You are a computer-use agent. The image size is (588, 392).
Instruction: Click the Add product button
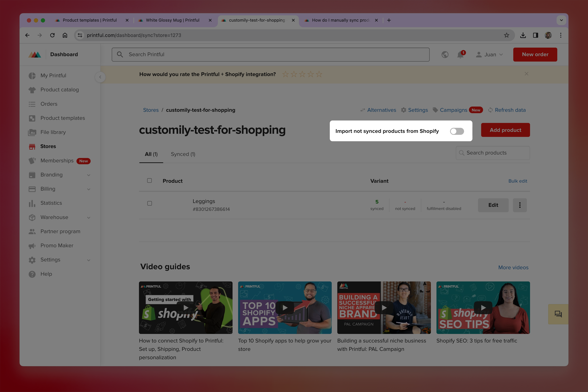pos(505,130)
